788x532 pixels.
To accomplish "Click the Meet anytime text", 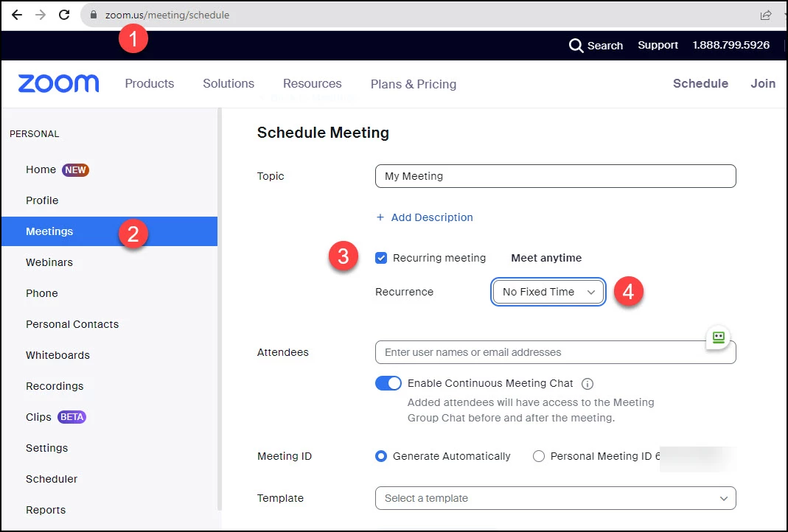I will [x=546, y=258].
